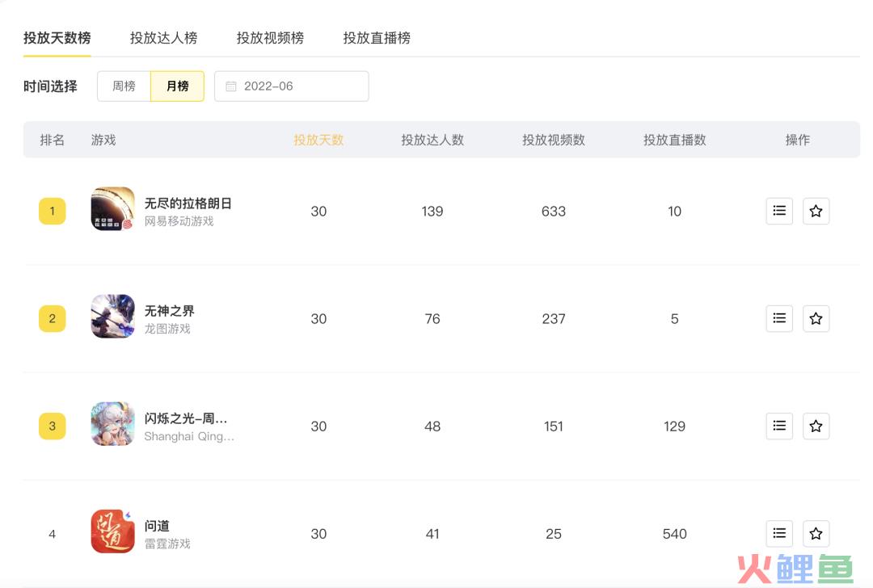Image resolution: width=873 pixels, height=588 pixels.
Task: Open details list for 闪烁之光 row
Action: point(779,426)
